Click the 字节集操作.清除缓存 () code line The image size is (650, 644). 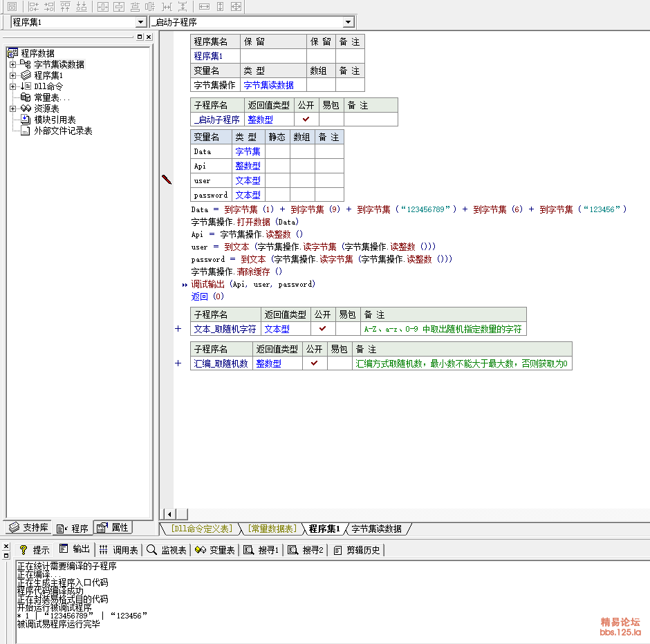(236, 272)
